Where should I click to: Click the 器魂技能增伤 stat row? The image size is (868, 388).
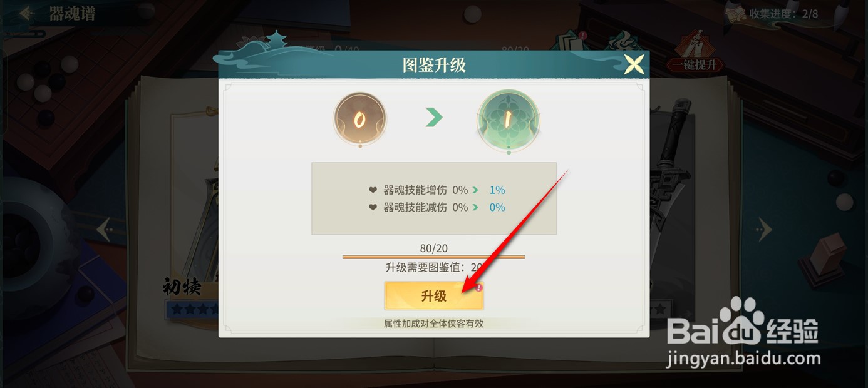pyautogui.click(x=437, y=190)
